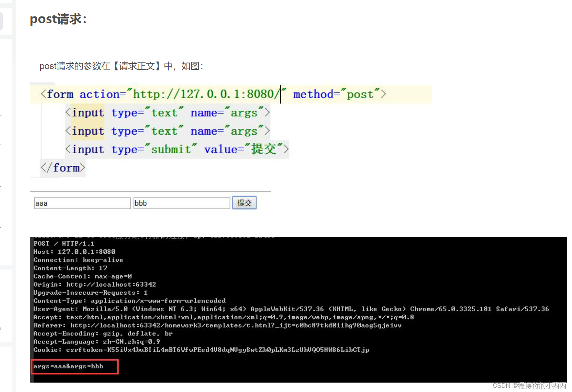Click the 'Accept-Language: zh-CN' line
Screen dimensions: 572x392
click(97, 342)
